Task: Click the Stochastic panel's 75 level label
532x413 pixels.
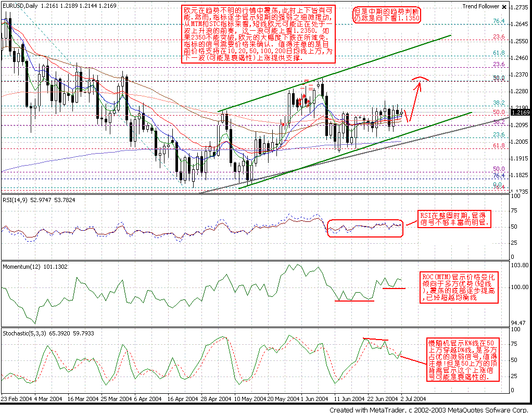Action: (x=514, y=344)
